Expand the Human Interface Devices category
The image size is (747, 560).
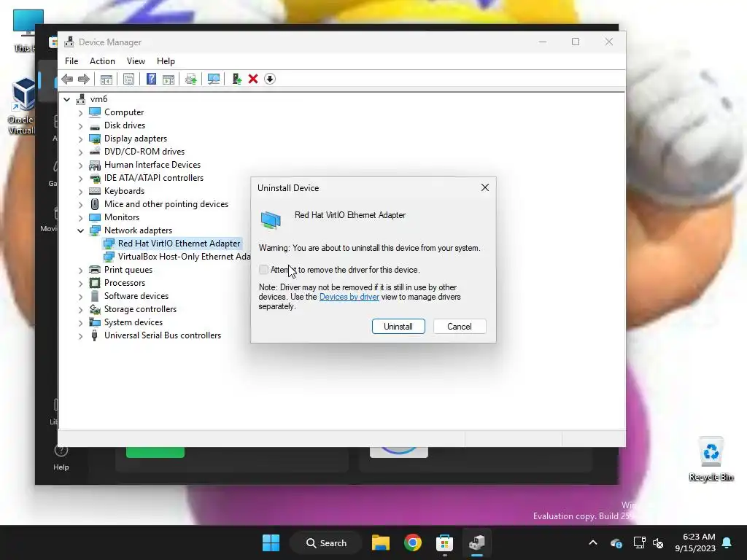tap(80, 166)
